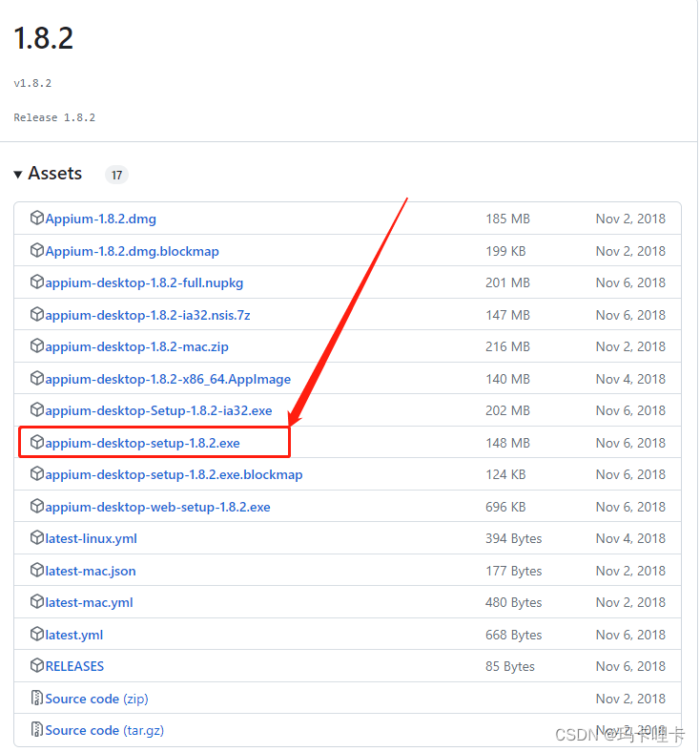Download Appium-1.8.2.dmg.blockmap file
700x752 pixels.
coord(133,251)
